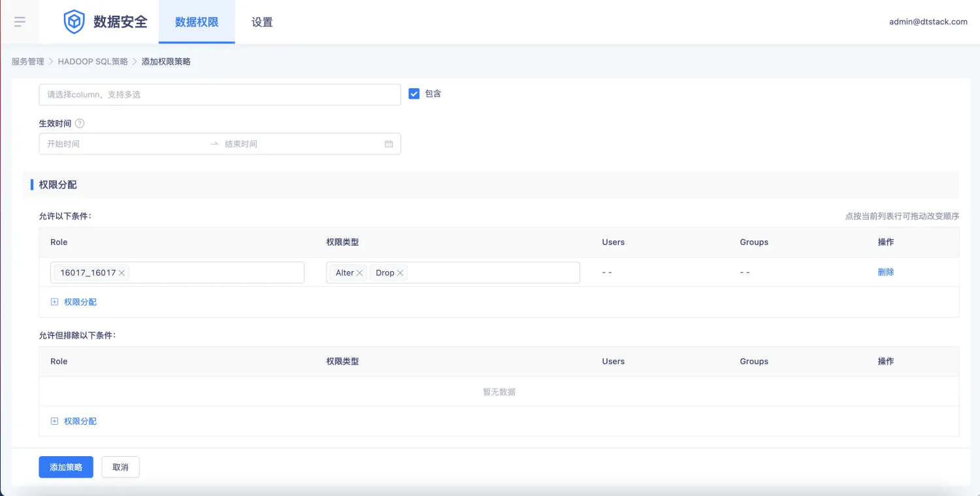Click the hamburger menu collapse icon

20,22
